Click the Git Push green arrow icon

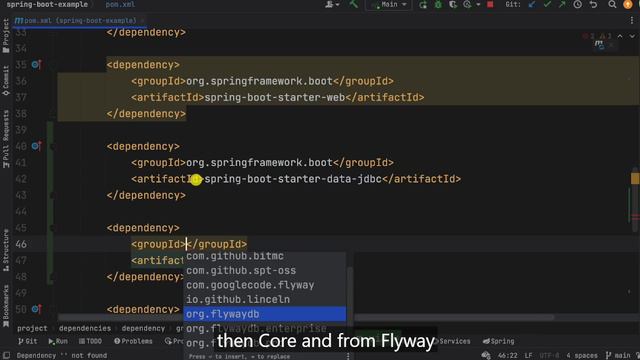[562, 4]
